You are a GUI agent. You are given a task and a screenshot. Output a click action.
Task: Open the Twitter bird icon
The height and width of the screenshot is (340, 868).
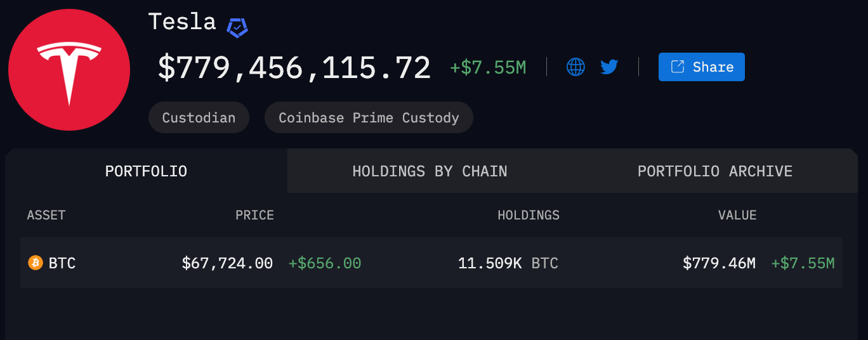pyautogui.click(x=609, y=67)
